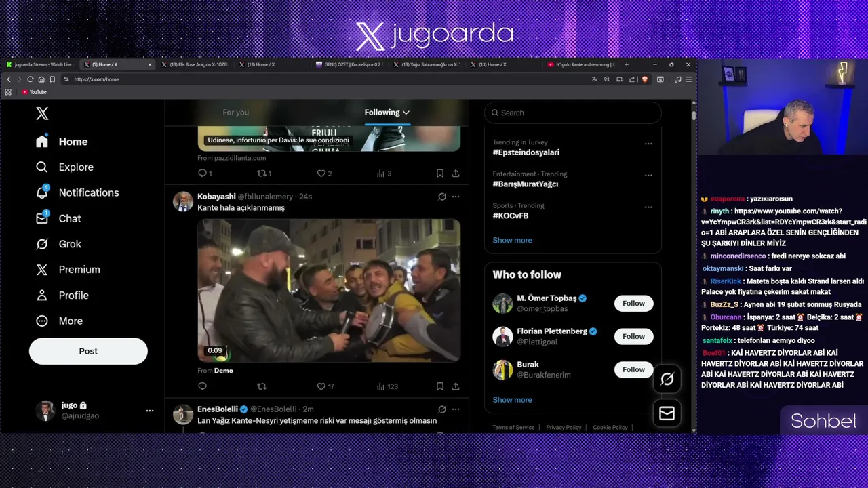
Task: Go back using browser back arrow
Action: point(9,79)
